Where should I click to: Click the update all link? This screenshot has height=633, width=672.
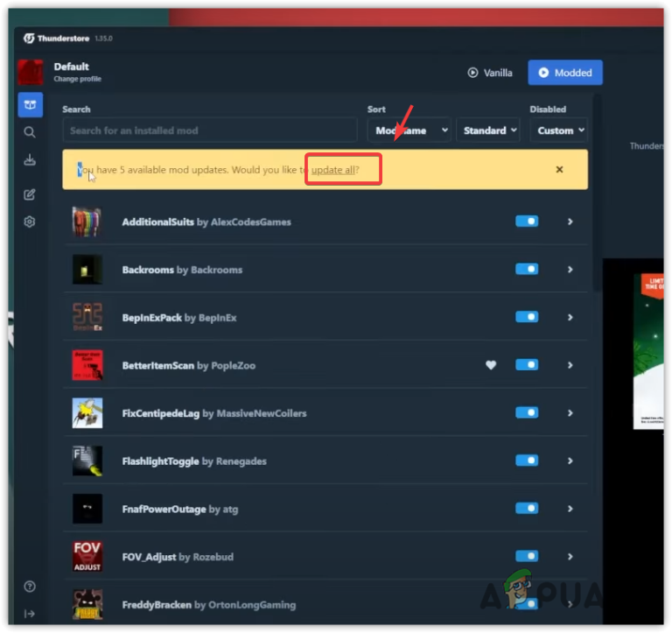(x=333, y=170)
